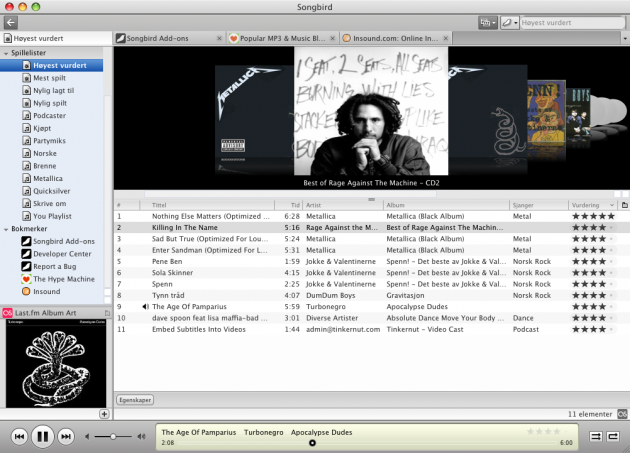Image resolution: width=630 pixels, height=453 pixels.
Task: Sort by Album column header
Action: (446, 205)
